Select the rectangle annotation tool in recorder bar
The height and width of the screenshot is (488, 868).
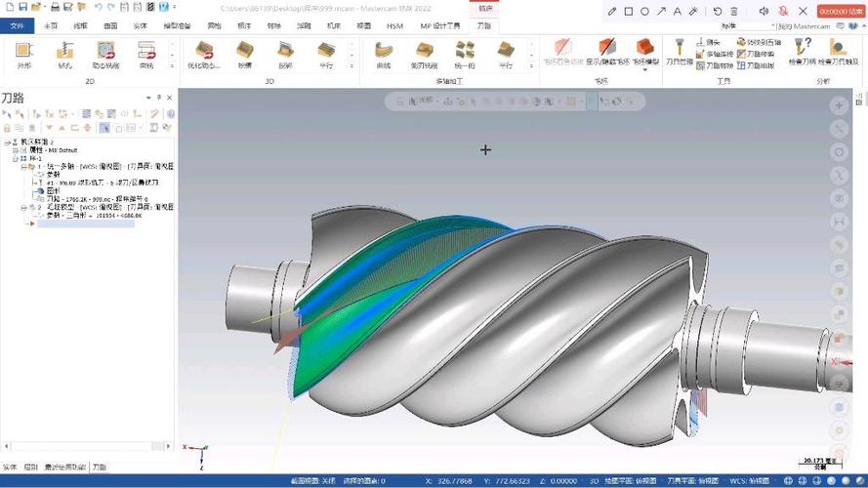[x=629, y=11]
